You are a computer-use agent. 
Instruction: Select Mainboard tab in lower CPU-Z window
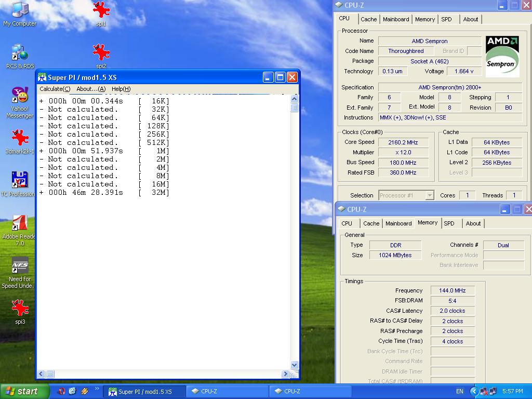coord(398,223)
